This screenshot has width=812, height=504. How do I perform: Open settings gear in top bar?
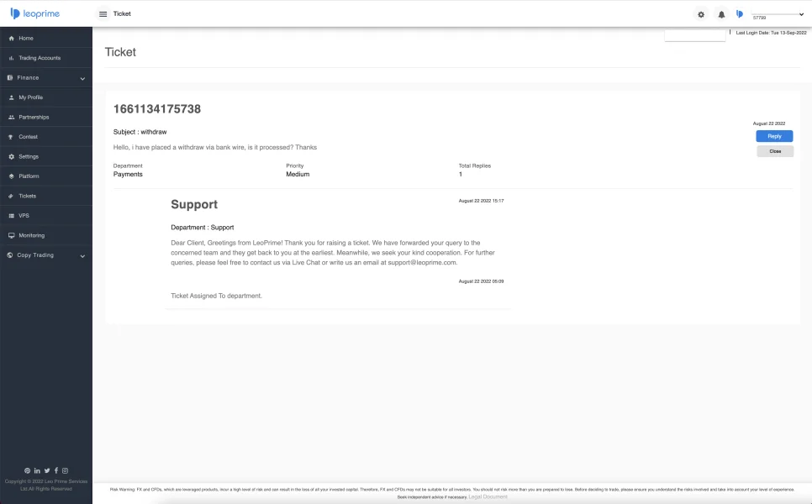701,14
